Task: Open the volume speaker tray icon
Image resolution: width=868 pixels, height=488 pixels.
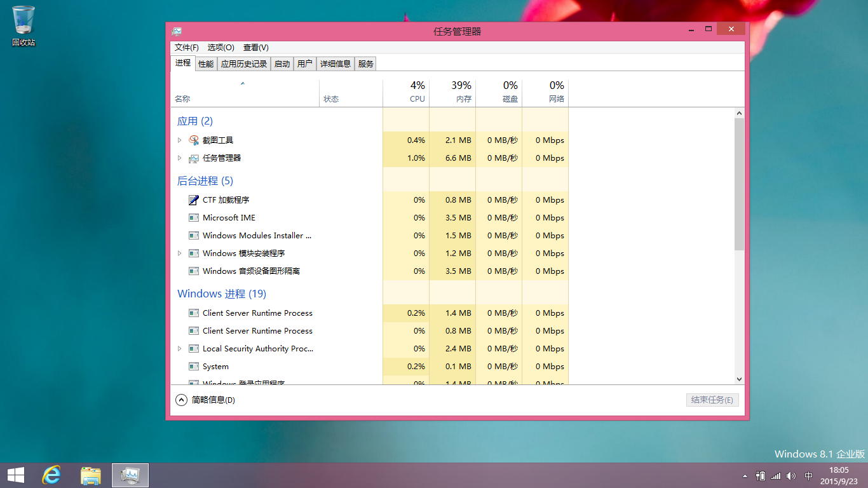Action: 791,476
